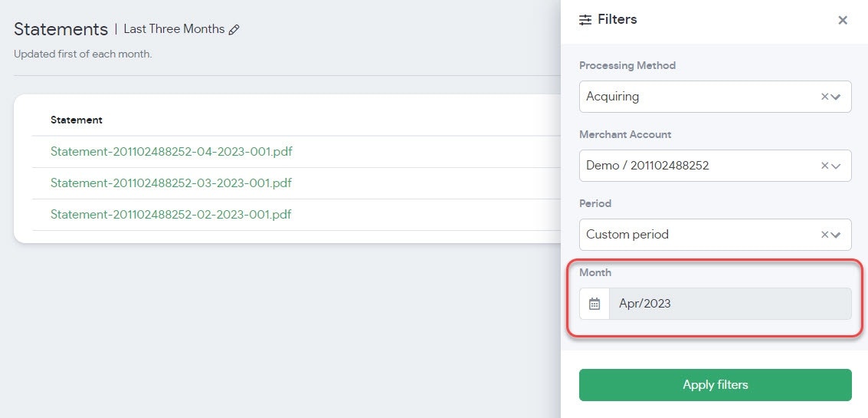Open the calendar icon for Month
This screenshot has width=868, height=418.
pyautogui.click(x=594, y=304)
